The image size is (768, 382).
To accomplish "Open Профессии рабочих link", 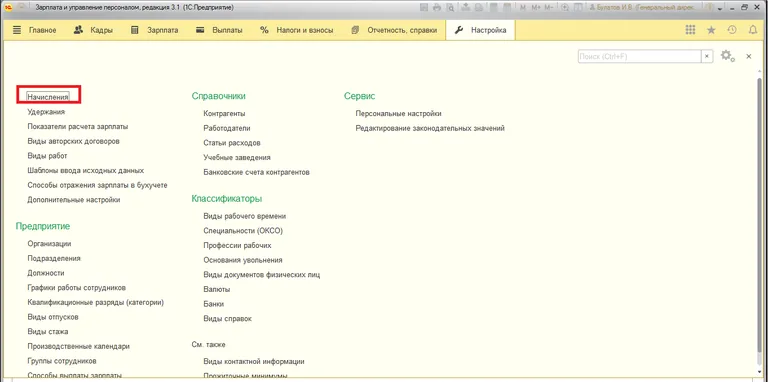I will tap(237, 245).
